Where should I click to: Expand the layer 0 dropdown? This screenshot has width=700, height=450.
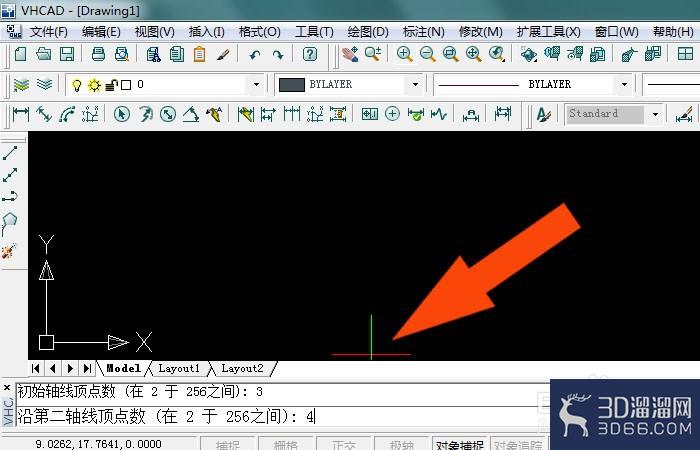point(256,84)
